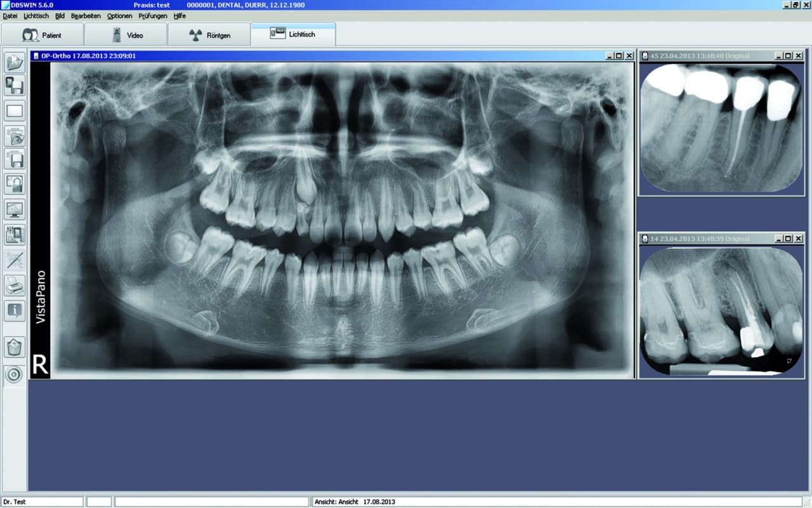Open full screen monitor display
Viewport: 812px width, 508px height.
click(15, 208)
